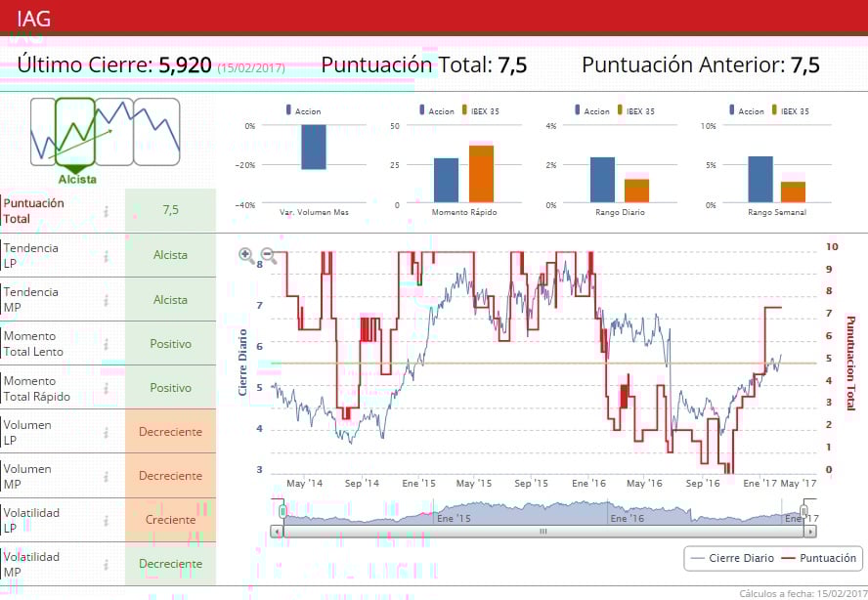Viewport: 868px width, 600px height.
Task: Click the navigator scroll left arrow
Action: point(277,532)
